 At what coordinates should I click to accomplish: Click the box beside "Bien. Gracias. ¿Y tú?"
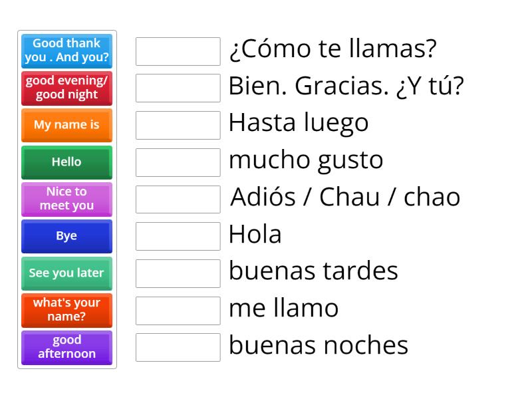[178, 87]
